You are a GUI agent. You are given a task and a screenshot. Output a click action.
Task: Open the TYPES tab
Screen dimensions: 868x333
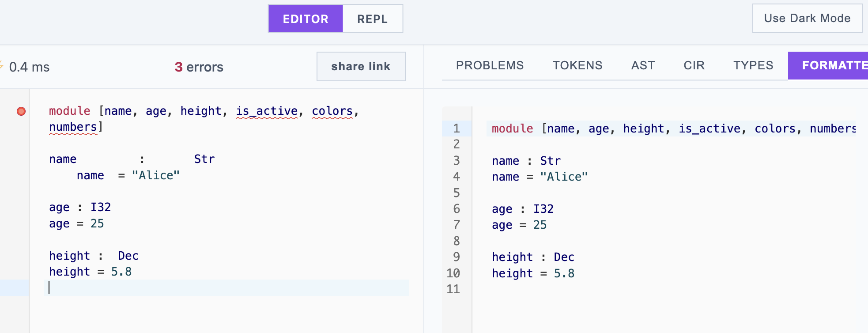[753, 65]
